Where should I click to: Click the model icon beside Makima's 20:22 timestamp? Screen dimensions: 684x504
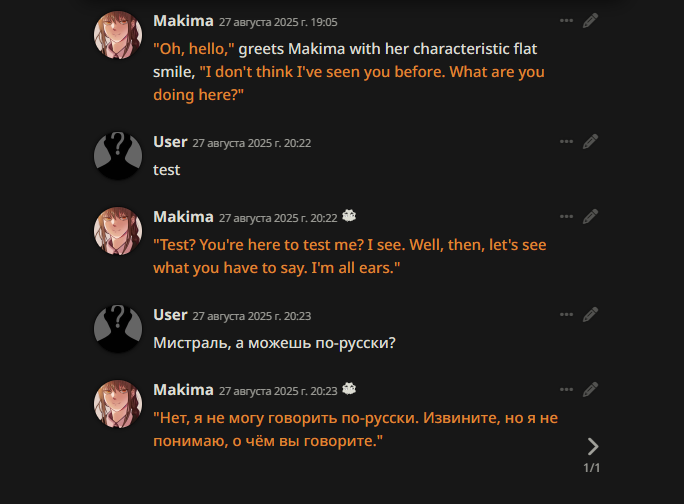pyautogui.click(x=349, y=216)
